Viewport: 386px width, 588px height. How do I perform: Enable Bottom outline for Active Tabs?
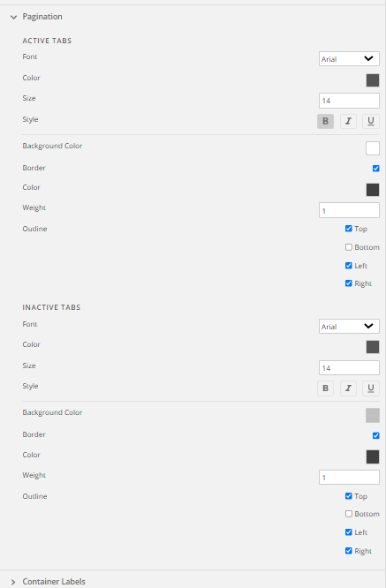[349, 247]
